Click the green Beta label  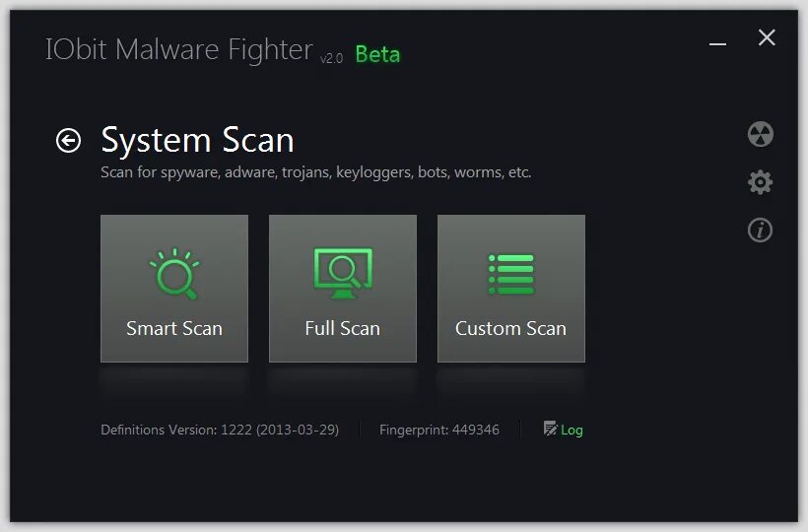coord(377,54)
